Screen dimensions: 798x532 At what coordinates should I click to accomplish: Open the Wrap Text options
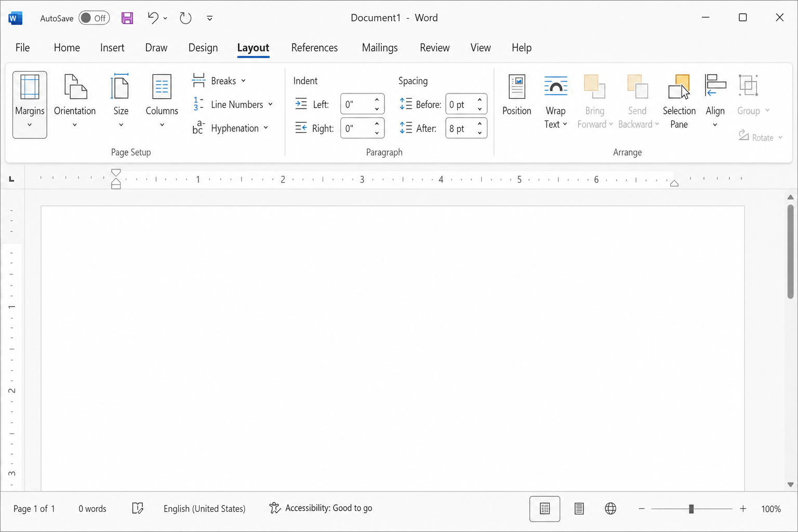click(x=555, y=101)
